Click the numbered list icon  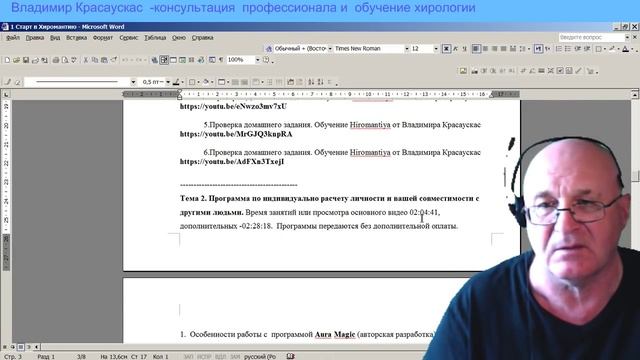[x=558, y=49]
